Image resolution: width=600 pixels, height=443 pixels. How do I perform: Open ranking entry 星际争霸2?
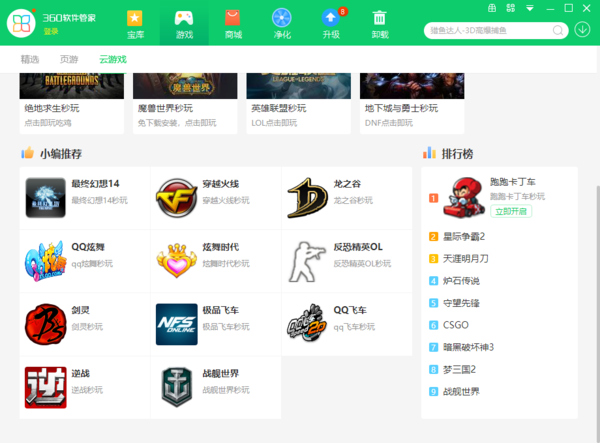click(x=464, y=236)
